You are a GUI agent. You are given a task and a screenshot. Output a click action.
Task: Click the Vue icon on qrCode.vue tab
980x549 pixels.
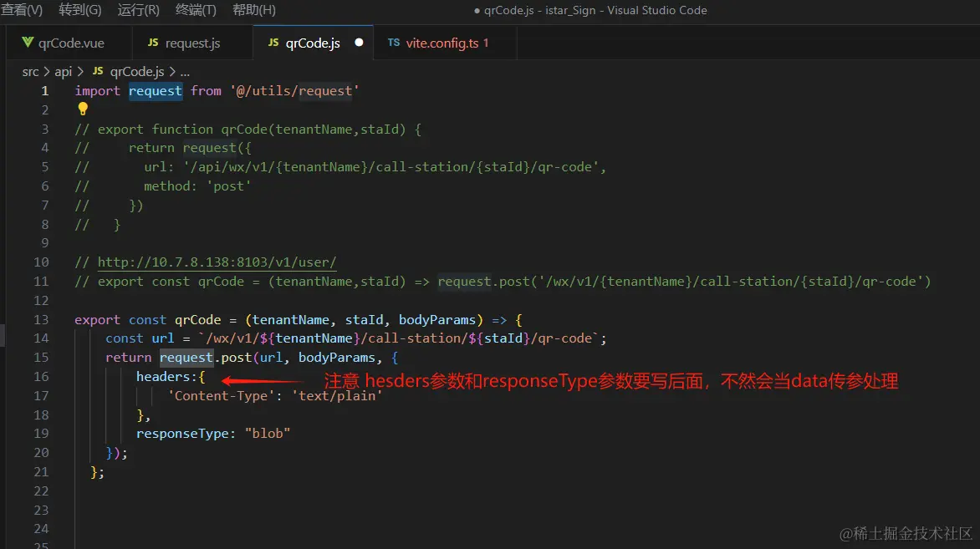tap(28, 42)
